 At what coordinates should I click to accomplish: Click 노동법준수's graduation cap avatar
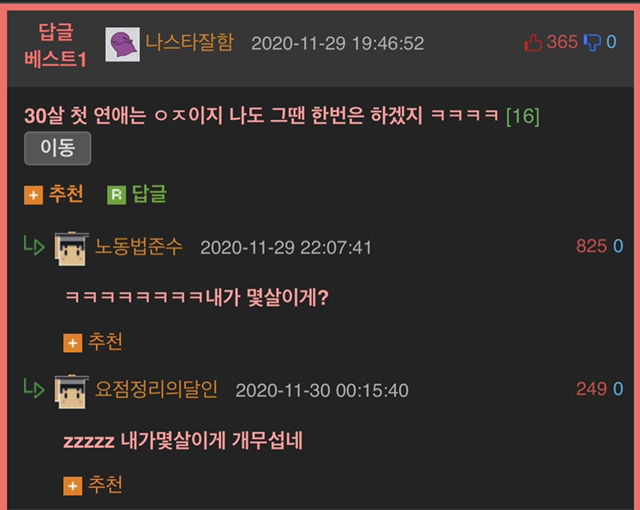point(72,248)
